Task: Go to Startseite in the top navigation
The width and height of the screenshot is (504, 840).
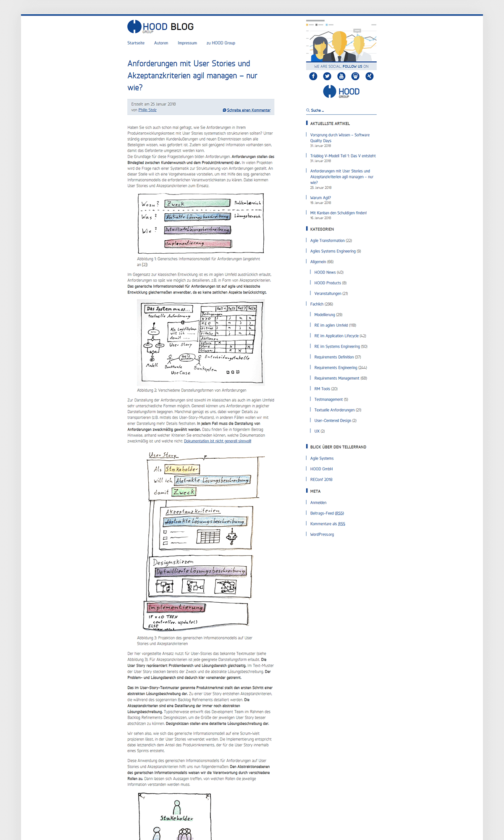Action: (x=136, y=43)
